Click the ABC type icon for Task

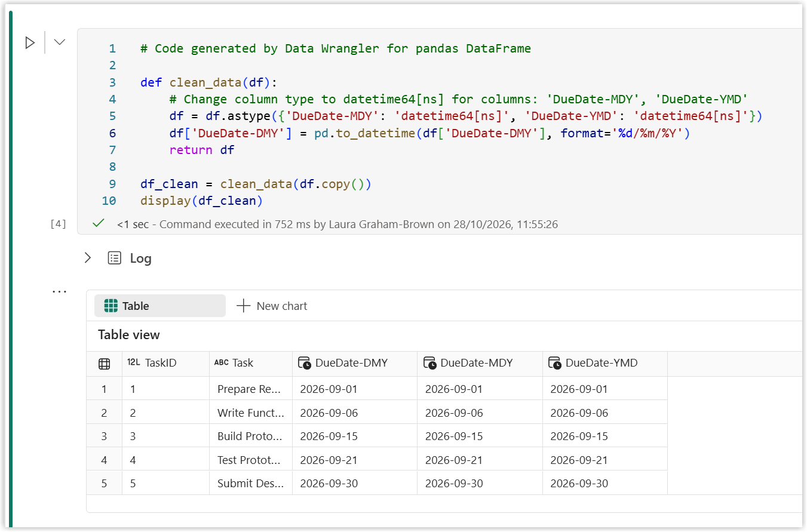[x=221, y=362]
